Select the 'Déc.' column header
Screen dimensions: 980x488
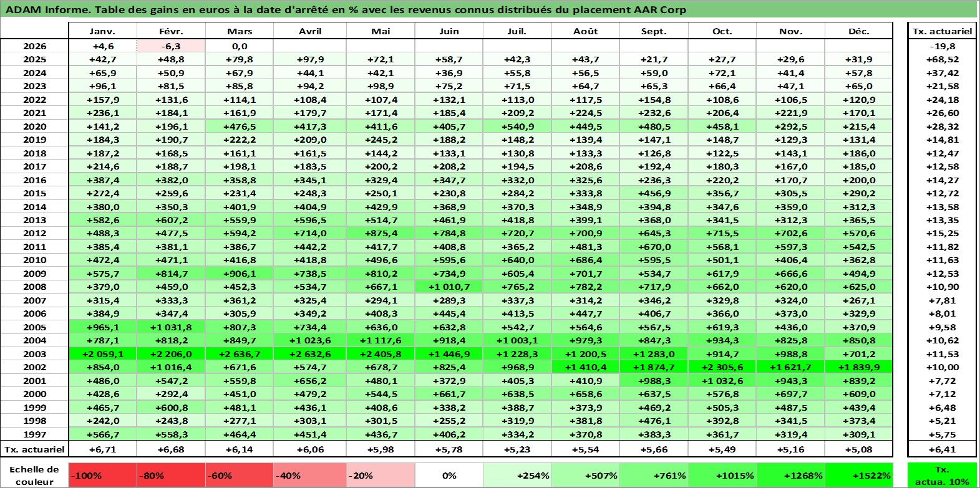point(858,31)
